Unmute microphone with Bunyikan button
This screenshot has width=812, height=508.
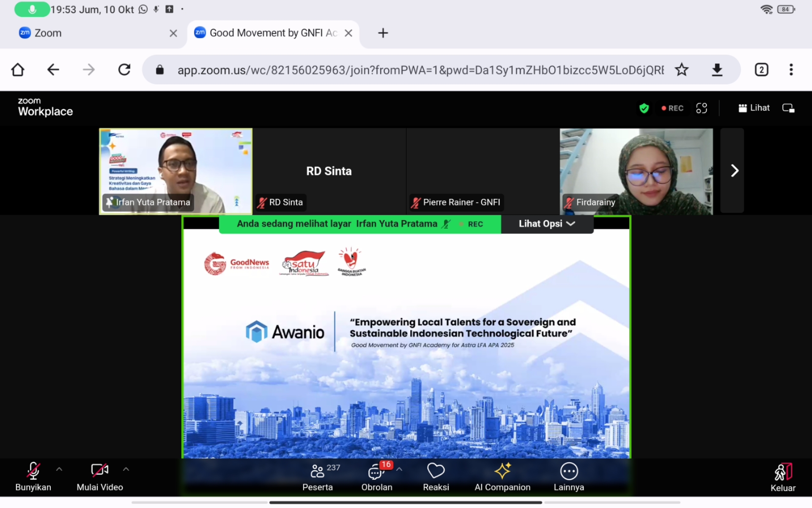click(x=33, y=471)
